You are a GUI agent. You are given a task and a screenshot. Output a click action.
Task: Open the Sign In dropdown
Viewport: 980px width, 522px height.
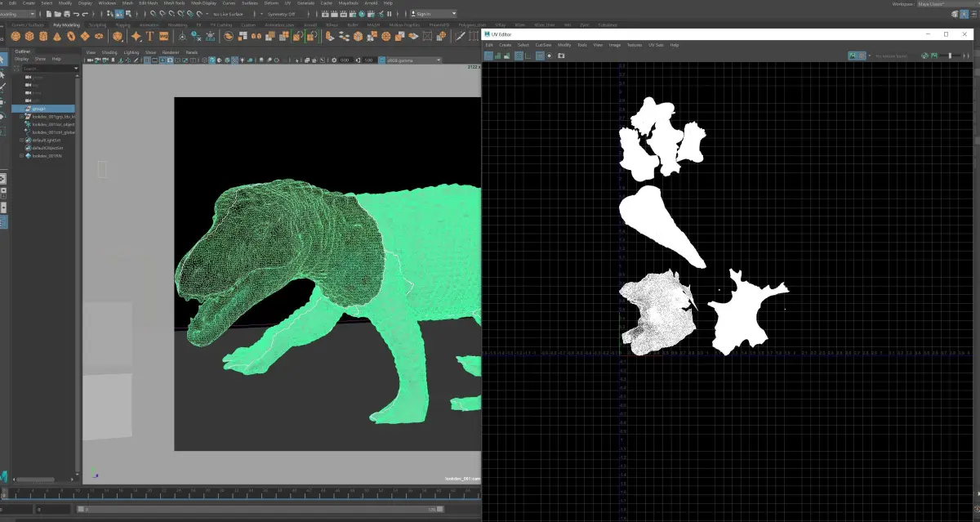(x=433, y=14)
